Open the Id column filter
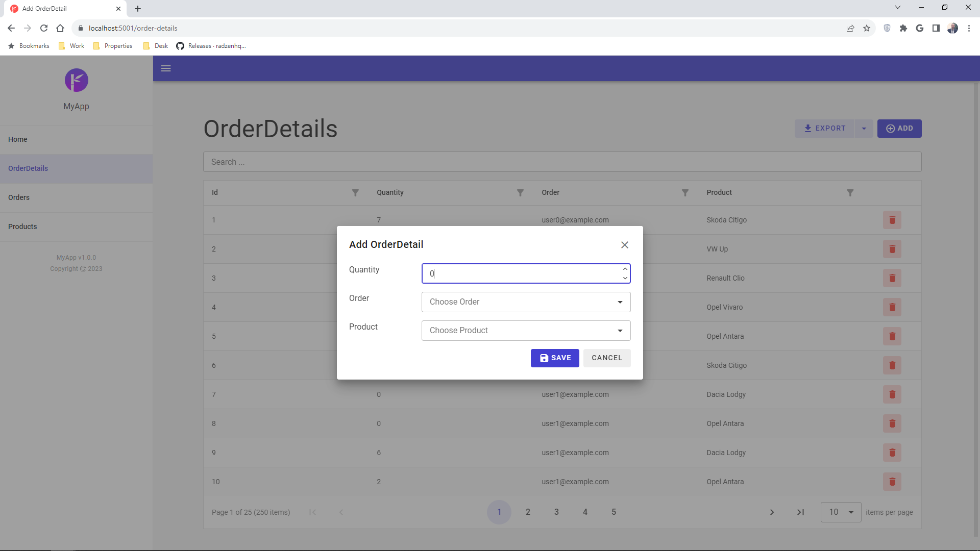The width and height of the screenshot is (980, 551). (355, 193)
